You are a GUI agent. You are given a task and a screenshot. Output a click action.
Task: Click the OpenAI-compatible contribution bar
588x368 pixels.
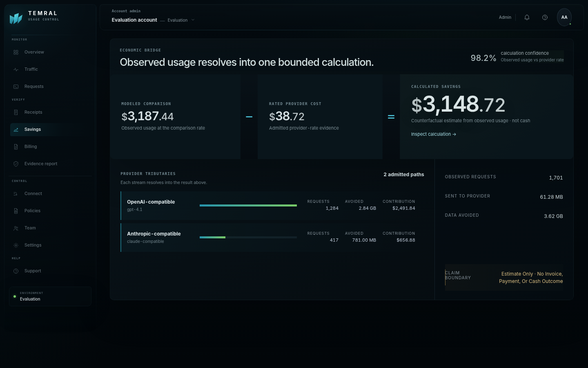pyautogui.click(x=248, y=205)
